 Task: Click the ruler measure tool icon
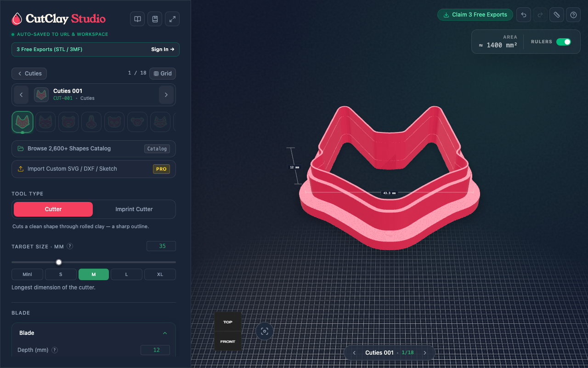[x=557, y=15]
